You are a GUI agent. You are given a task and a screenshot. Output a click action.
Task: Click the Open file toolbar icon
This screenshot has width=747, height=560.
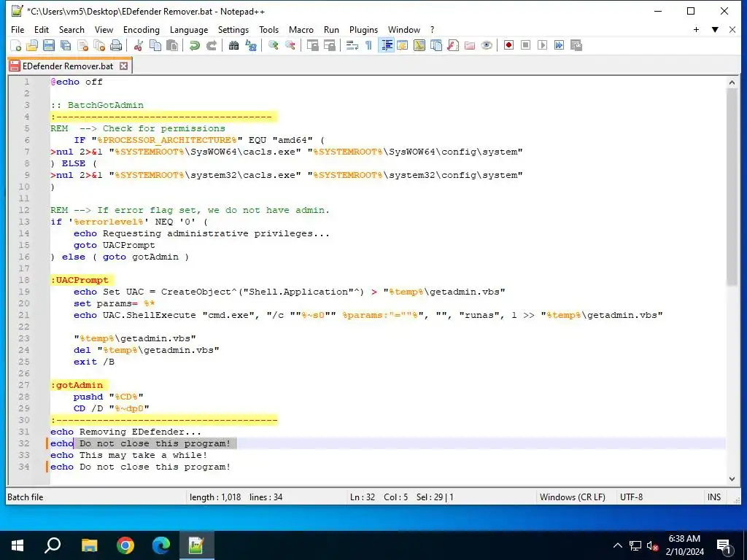[32, 45]
